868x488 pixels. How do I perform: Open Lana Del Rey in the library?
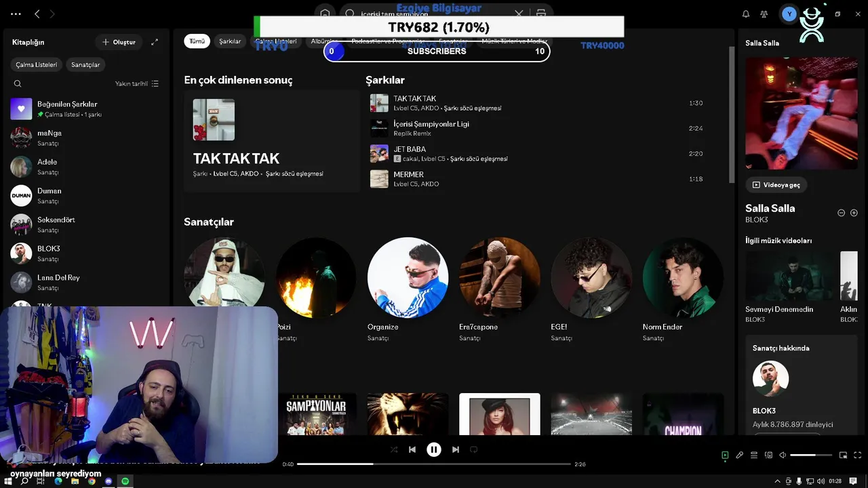86,282
